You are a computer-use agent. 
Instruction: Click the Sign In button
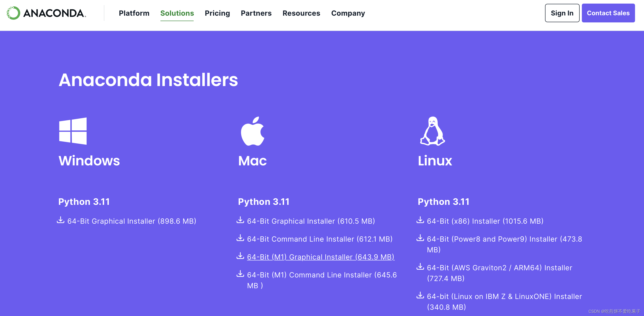click(x=562, y=13)
